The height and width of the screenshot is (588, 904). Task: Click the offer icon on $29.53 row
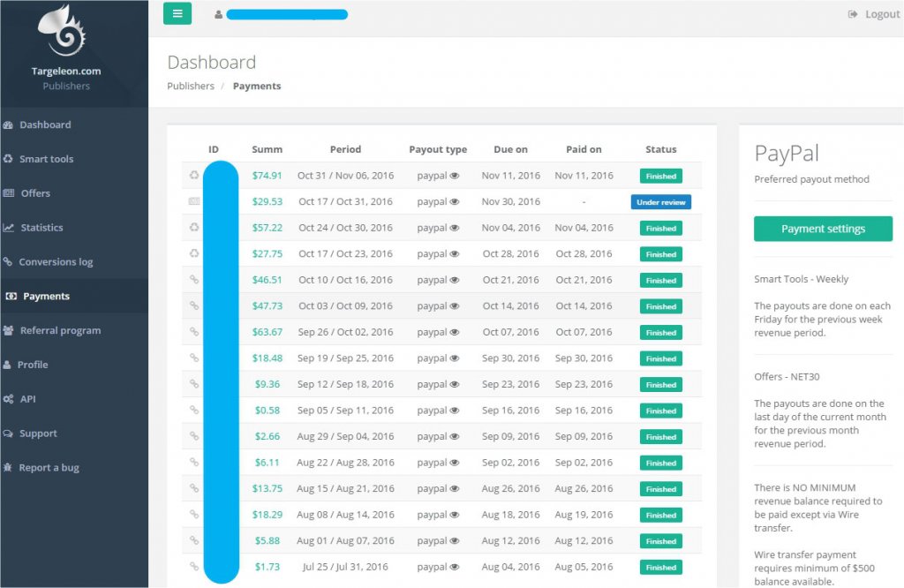click(x=194, y=202)
